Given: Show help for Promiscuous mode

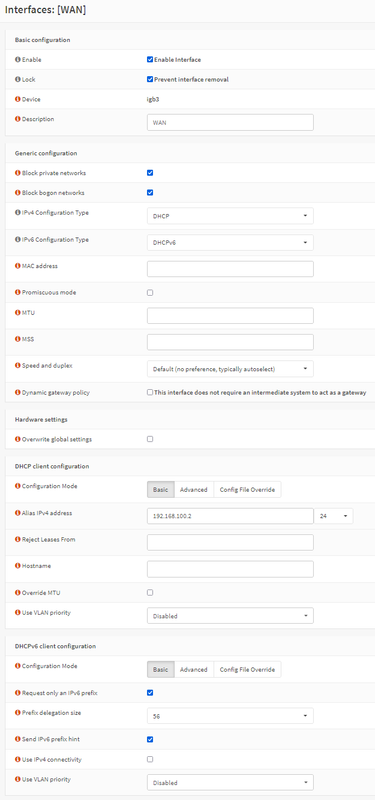Looking at the screenshot, I should tap(18, 292).
